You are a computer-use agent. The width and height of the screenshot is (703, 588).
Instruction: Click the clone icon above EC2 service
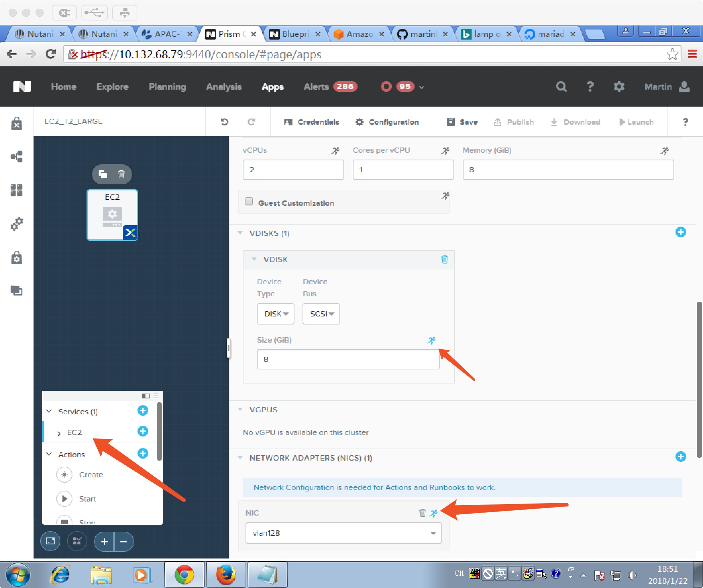point(103,174)
